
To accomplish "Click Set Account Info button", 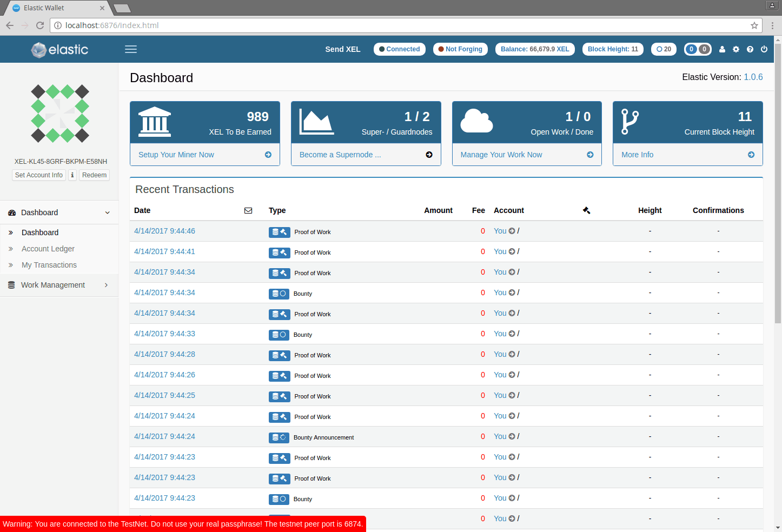I will pos(39,175).
